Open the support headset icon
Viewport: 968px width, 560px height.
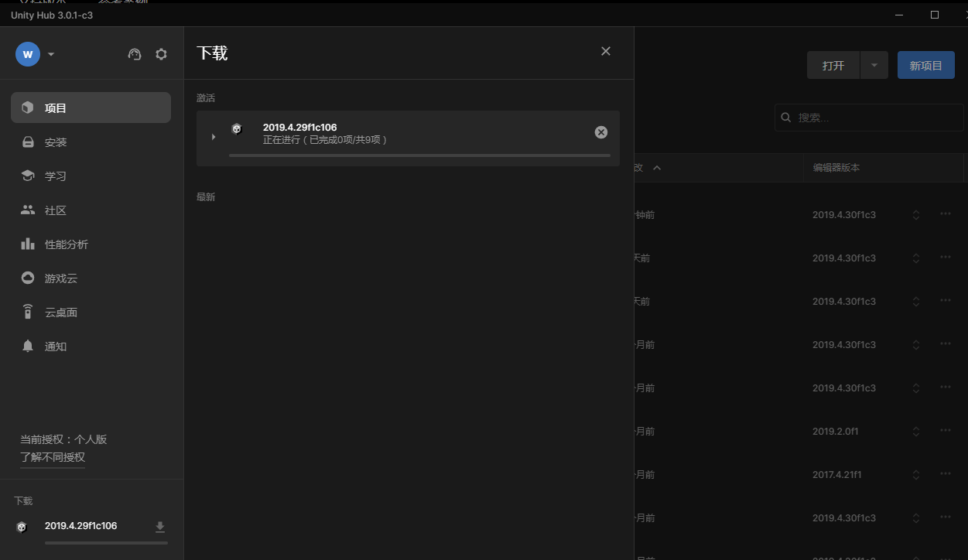pos(135,54)
